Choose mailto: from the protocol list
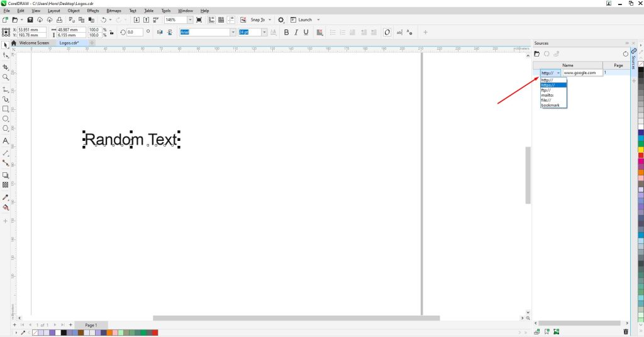This screenshot has height=337, width=644. pyautogui.click(x=553, y=95)
